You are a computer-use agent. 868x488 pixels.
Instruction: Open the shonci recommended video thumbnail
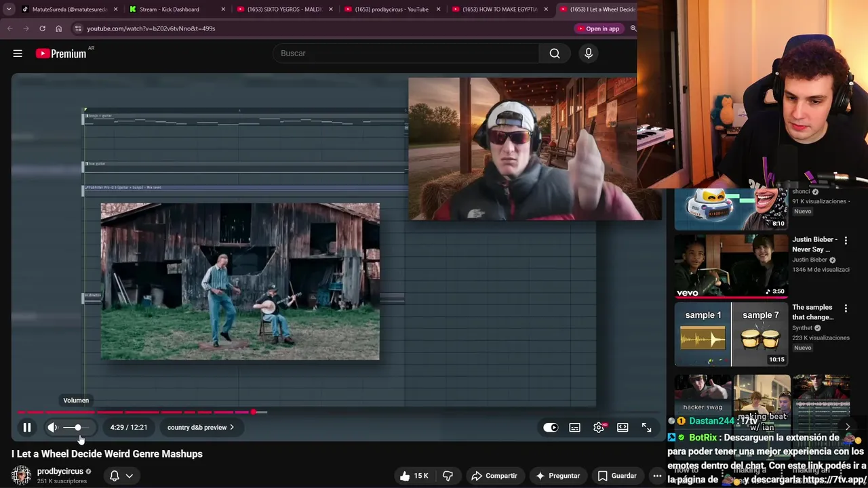[x=731, y=209]
